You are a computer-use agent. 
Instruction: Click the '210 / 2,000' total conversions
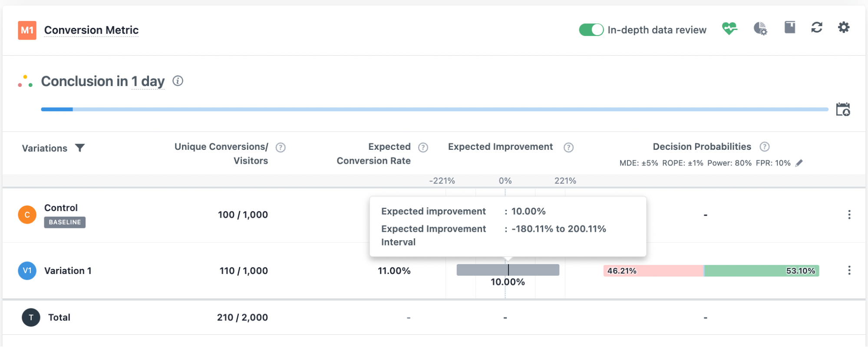[x=242, y=317]
